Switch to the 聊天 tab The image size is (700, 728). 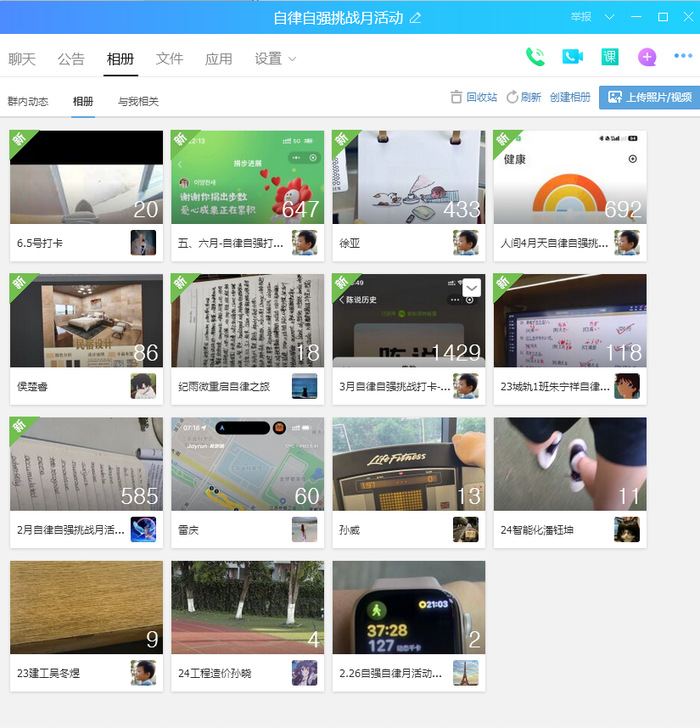click(22, 59)
